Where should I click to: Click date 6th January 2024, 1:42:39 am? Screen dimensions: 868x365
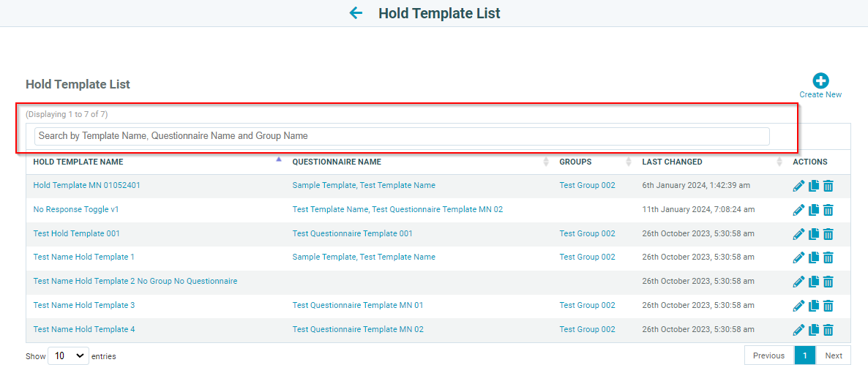click(x=696, y=185)
